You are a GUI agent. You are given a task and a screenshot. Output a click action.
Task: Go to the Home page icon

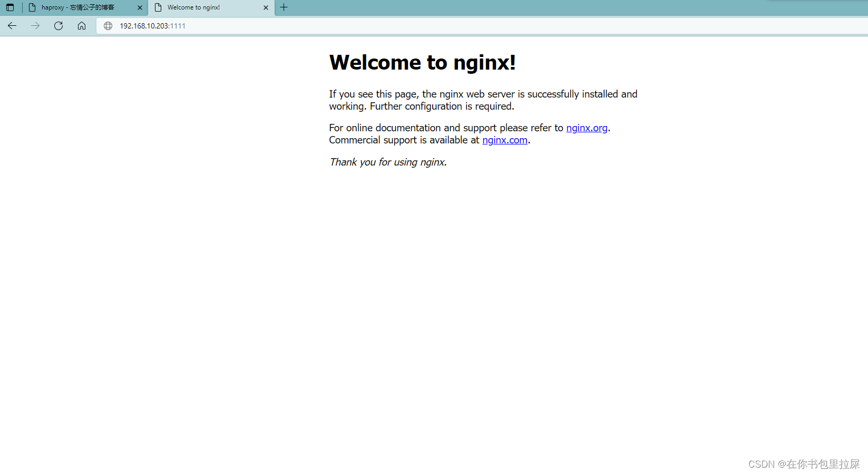(x=82, y=26)
